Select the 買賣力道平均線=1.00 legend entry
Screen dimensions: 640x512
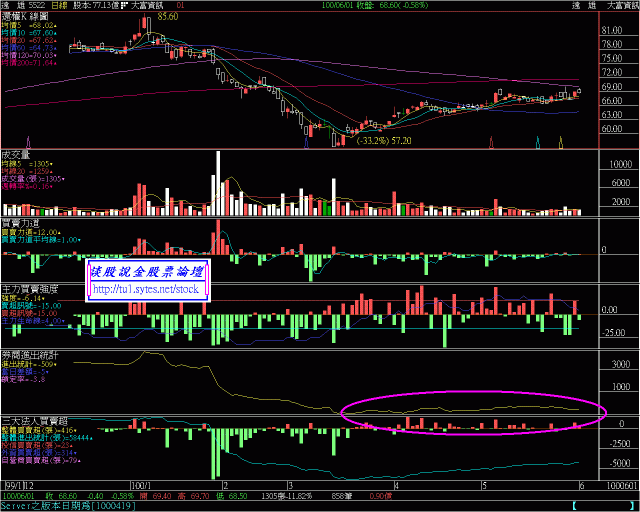(41, 240)
